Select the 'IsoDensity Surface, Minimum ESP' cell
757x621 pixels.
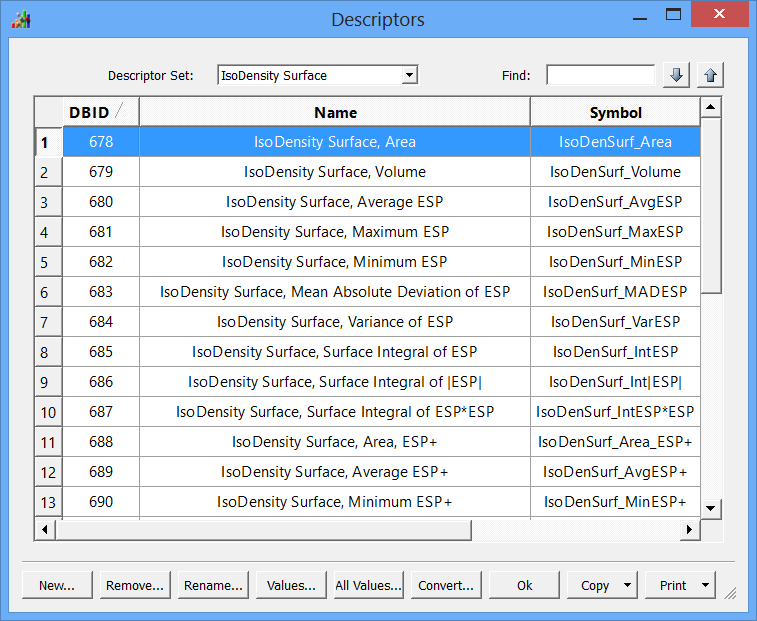tap(335, 262)
